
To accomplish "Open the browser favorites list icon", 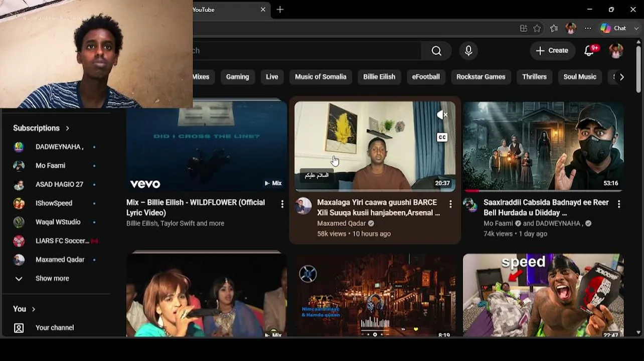I will 554,28.
